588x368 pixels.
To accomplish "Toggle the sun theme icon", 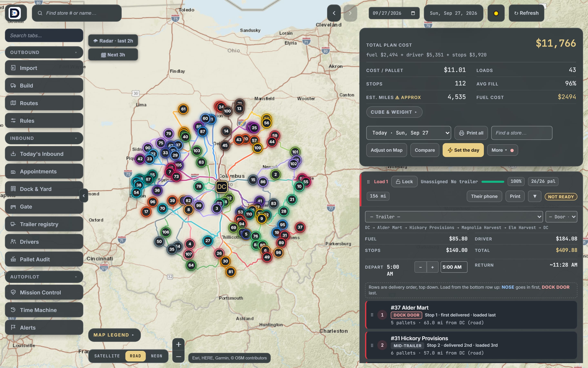I will [496, 13].
